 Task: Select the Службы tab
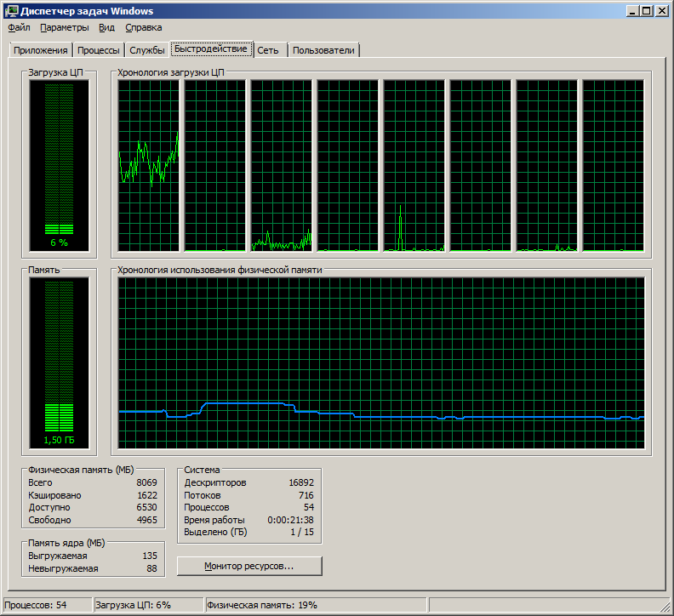[x=147, y=50]
